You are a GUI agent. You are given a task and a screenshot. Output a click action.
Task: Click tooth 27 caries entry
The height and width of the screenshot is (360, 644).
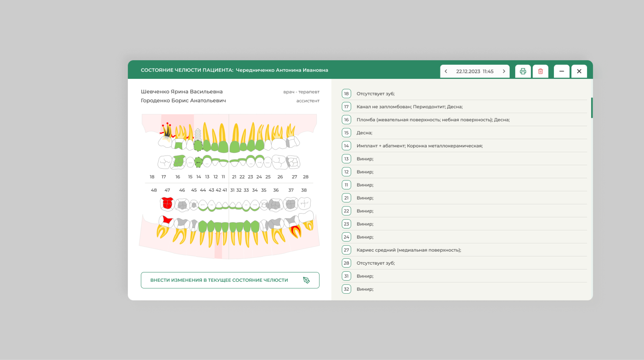pyautogui.click(x=408, y=250)
